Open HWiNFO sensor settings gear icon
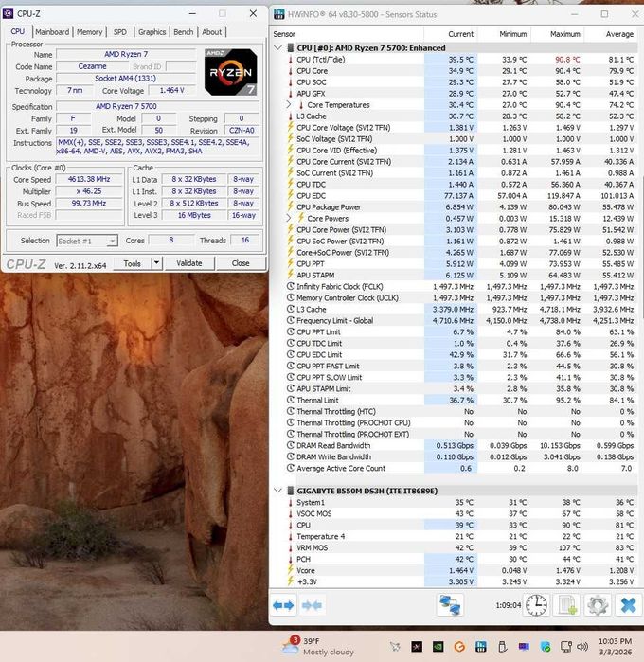The width and height of the screenshot is (644, 662). tap(598, 605)
